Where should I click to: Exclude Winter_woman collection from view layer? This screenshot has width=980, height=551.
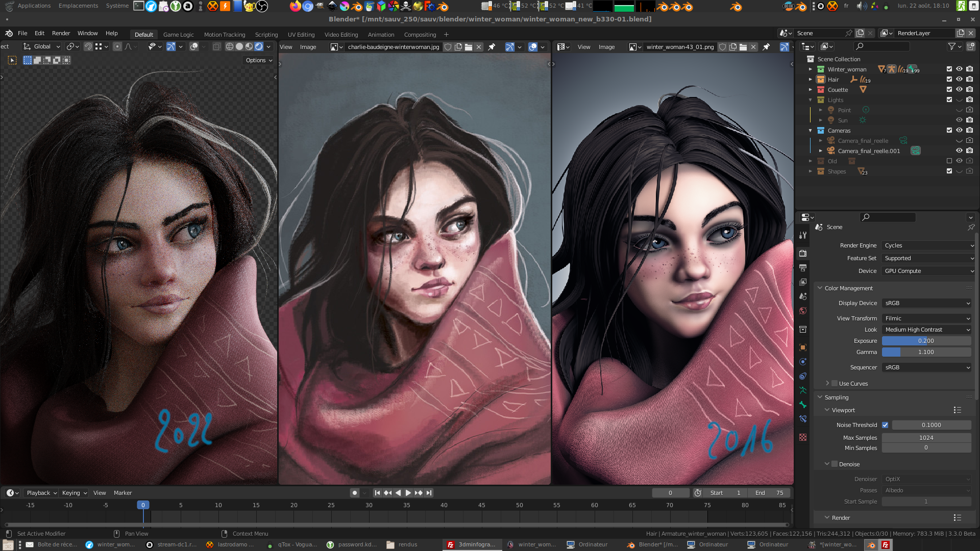949,69
